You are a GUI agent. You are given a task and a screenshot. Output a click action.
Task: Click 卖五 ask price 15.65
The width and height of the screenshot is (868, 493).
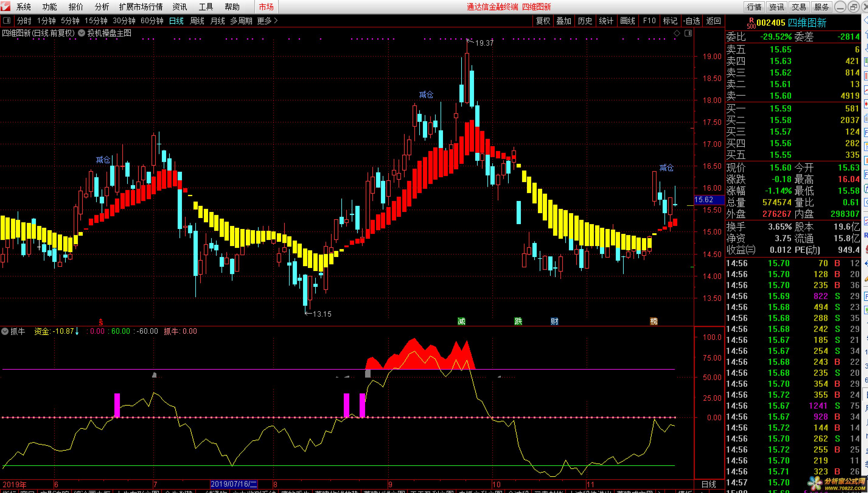click(x=780, y=50)
